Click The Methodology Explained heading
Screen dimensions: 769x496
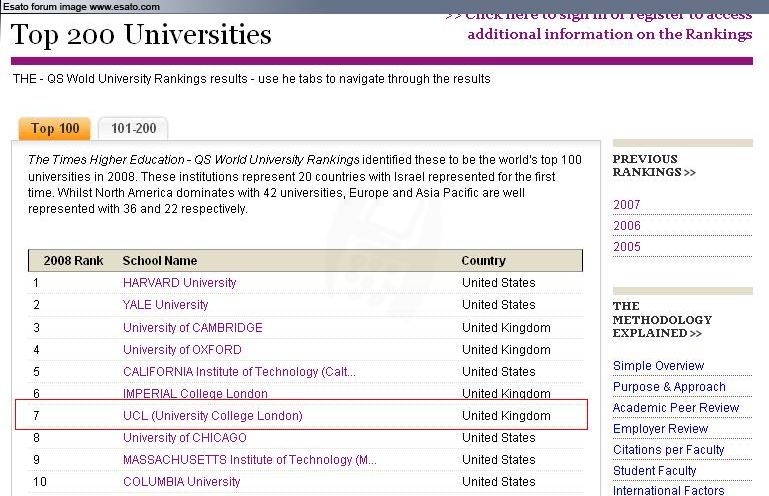click(662, 319)
